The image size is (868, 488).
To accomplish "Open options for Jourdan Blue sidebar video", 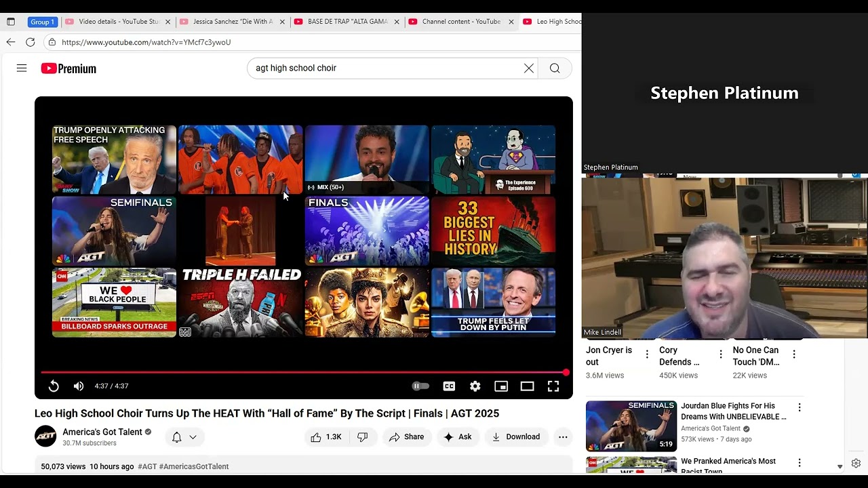I will (x=800, y=407).
